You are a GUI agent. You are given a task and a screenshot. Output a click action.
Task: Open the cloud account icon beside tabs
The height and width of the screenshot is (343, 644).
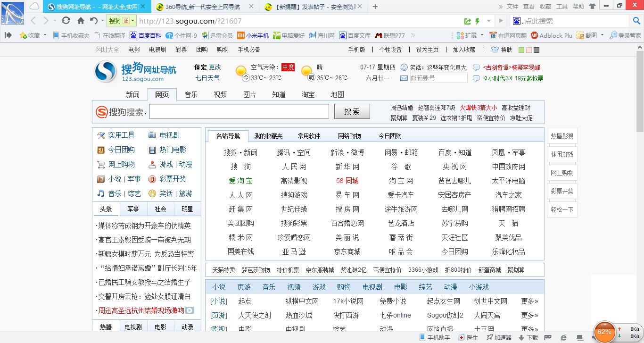click(34, 7)
